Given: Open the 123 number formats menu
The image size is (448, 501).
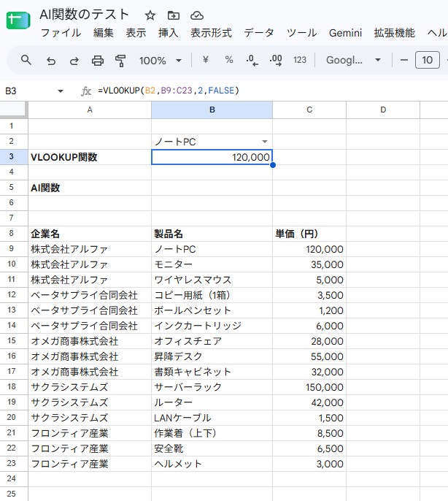Looking at the screenshot, I should pyautogui.click(x=300, y=60).
